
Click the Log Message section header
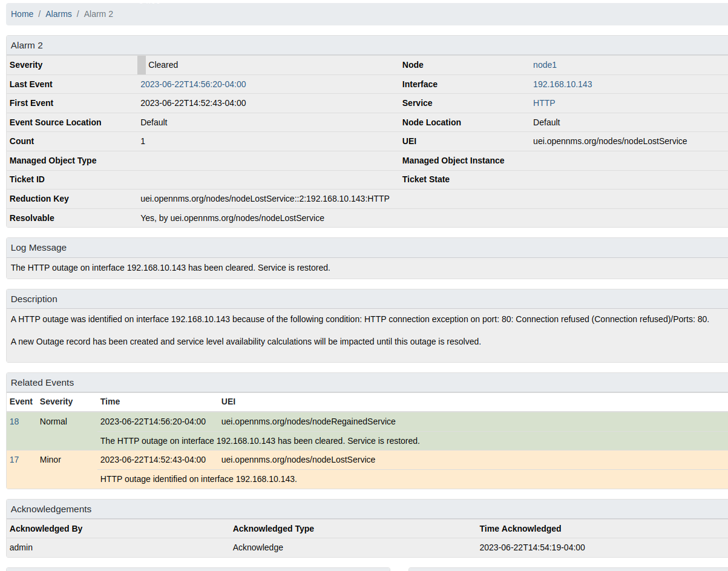(x=38, y=247)
